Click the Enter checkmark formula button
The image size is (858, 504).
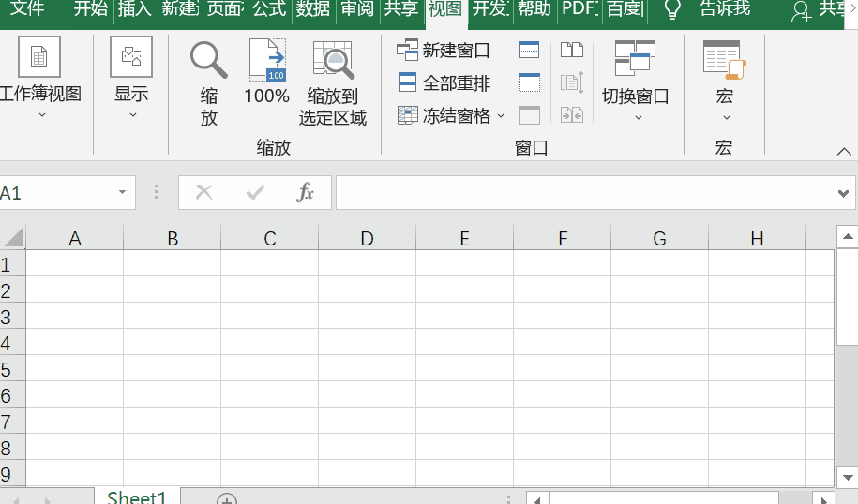tap(255, 192)
